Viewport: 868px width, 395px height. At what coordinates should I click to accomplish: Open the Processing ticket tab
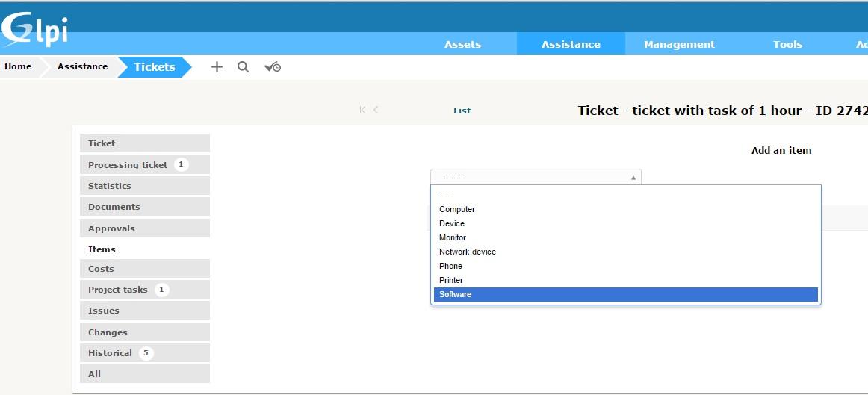point(145,164)
